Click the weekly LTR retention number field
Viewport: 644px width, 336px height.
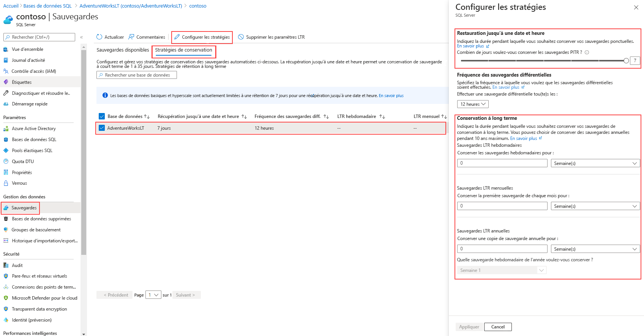point(502,163)
